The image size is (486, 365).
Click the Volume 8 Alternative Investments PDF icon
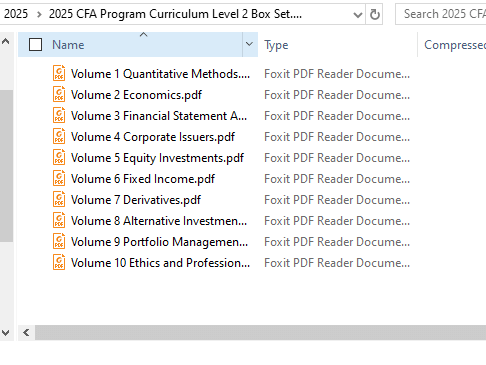tap(59, 220)
